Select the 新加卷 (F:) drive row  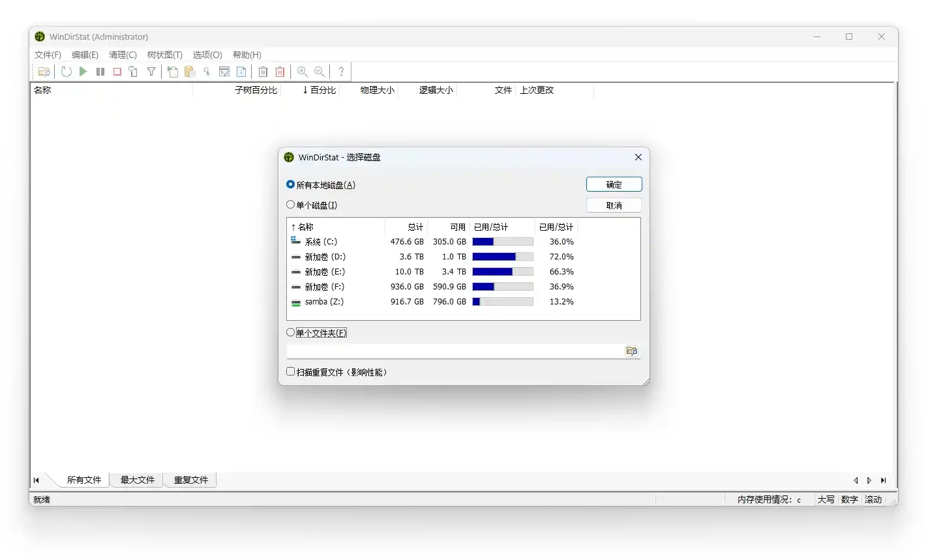click(x=432, y=287)
